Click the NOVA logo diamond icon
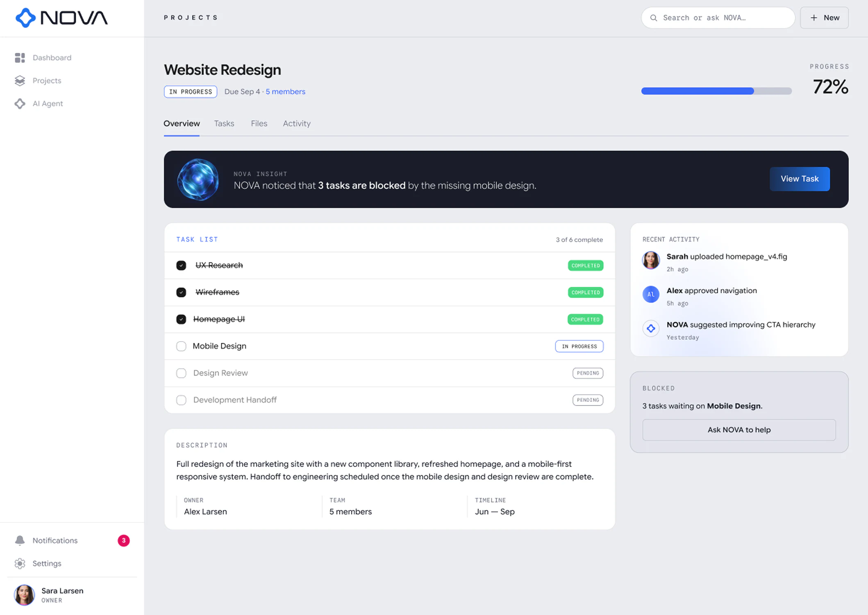This screenshot has width=868, height=615. click(25, 18)
